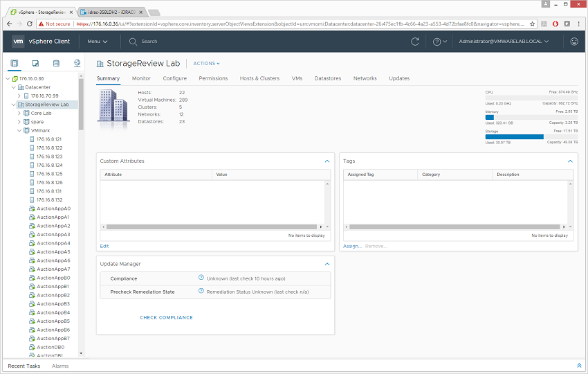The image size is (588, 374).
Task: Switch to the VMs and Templates view icon
Action: pyautogui.click(x=35, y=64)
